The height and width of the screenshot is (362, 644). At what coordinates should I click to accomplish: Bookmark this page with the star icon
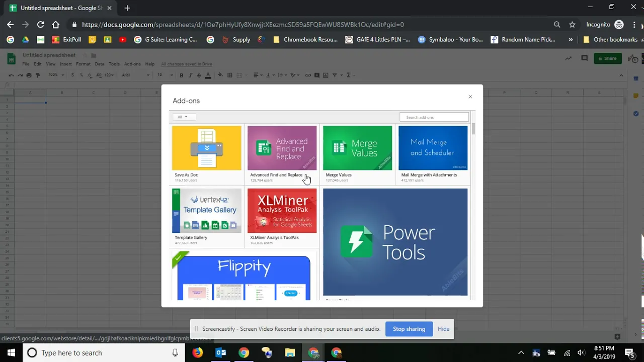point(572,25)
